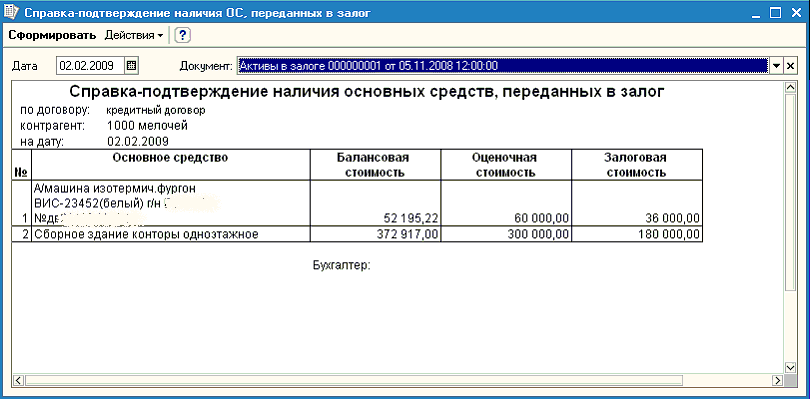This screenshot has height=399, width=810.
Task: Click the vertical scrollbar up arrow
Action: pos(789,88)
